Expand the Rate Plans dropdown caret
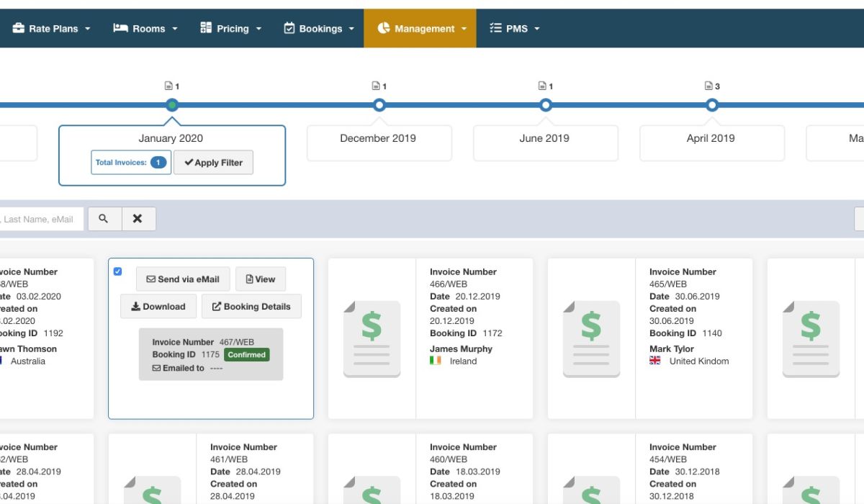Image resolution: width=864 pixels, height=504 pixels. point(88,30)
